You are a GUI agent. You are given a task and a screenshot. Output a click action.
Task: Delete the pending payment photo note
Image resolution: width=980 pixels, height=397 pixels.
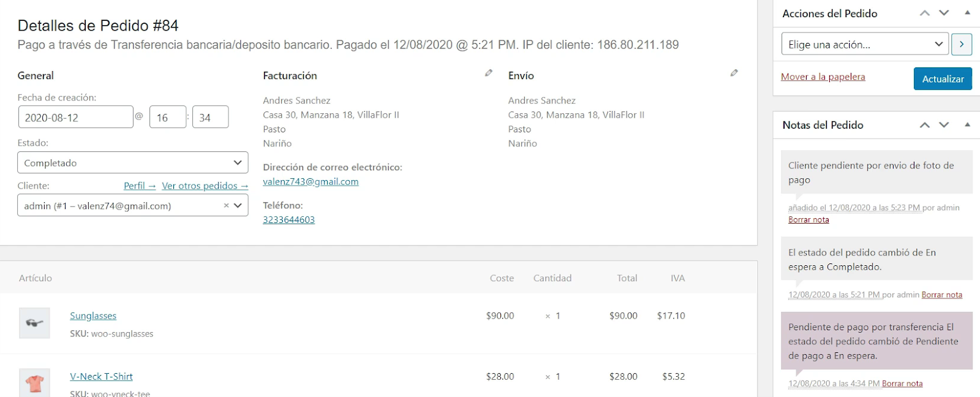[x=809, y=219]
